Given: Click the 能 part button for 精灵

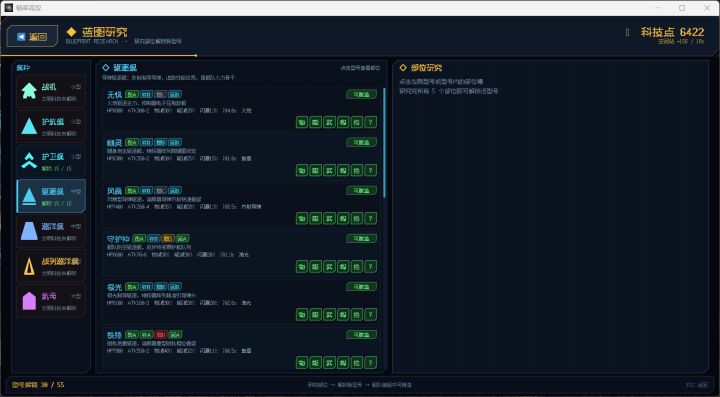Looking at the screenshot, I should click(x=315, y=170).
